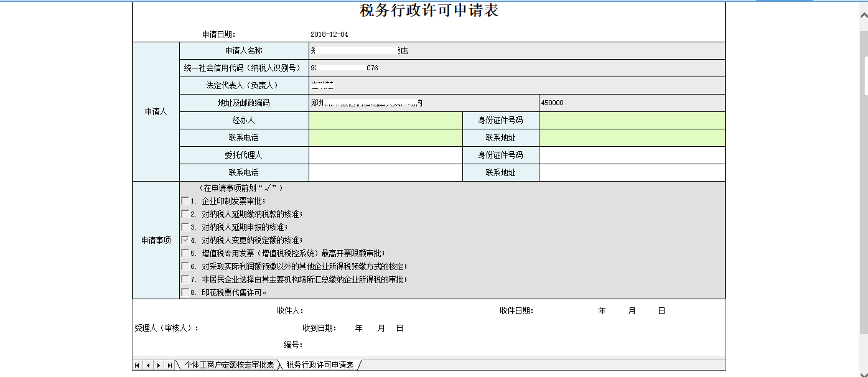
Task: Click the 身份证件号码 green input cell
Action: click(632, 120)
